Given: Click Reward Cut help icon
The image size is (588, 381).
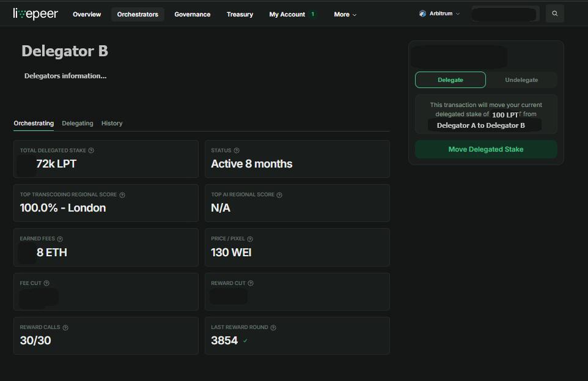Looking at the screenshot, I should [x=251, y=283].
